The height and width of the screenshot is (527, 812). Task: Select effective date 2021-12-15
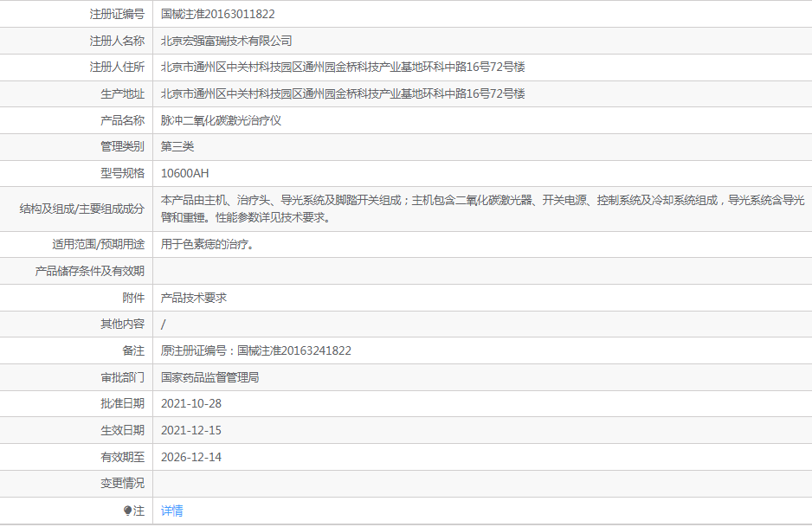[x=191, y=430]
